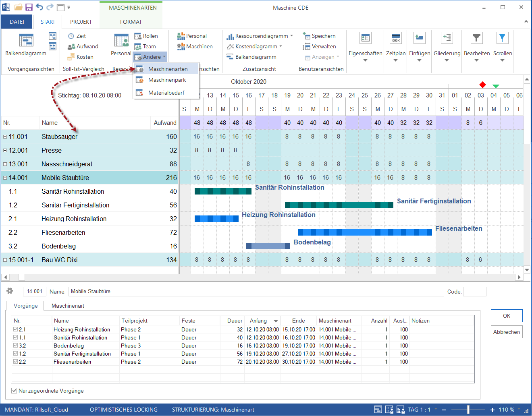Toggle the checkbox for Bodenbelag row 3.2

tap(16, 346)
